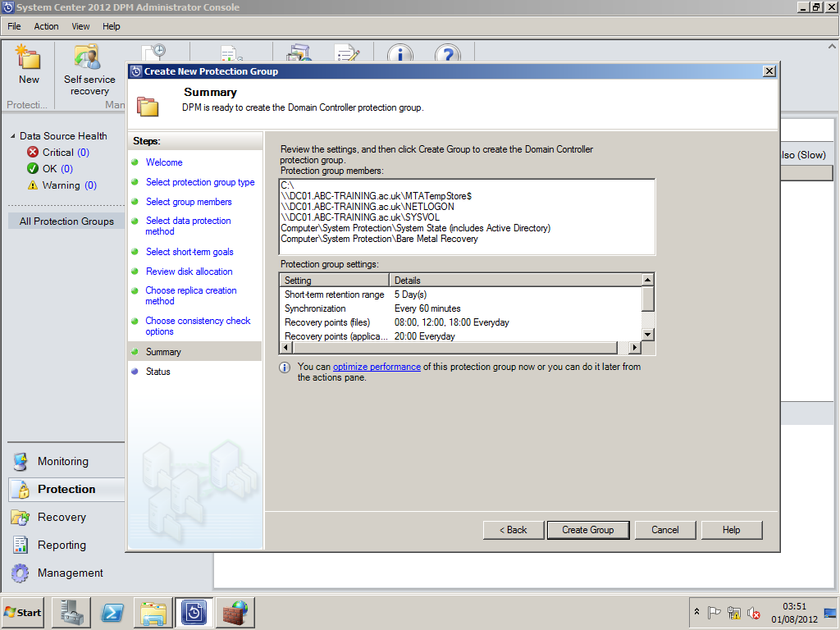Image resolution: width=840 pixels, height=630 pixels.
Task: Click the settings list scroll right arrow
Action: pyautogui.click(x=634, y=348)
